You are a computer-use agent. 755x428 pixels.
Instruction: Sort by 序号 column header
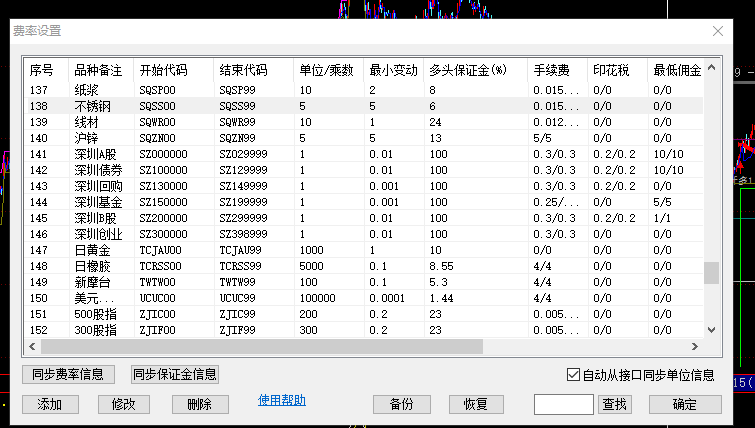(42, 71)
